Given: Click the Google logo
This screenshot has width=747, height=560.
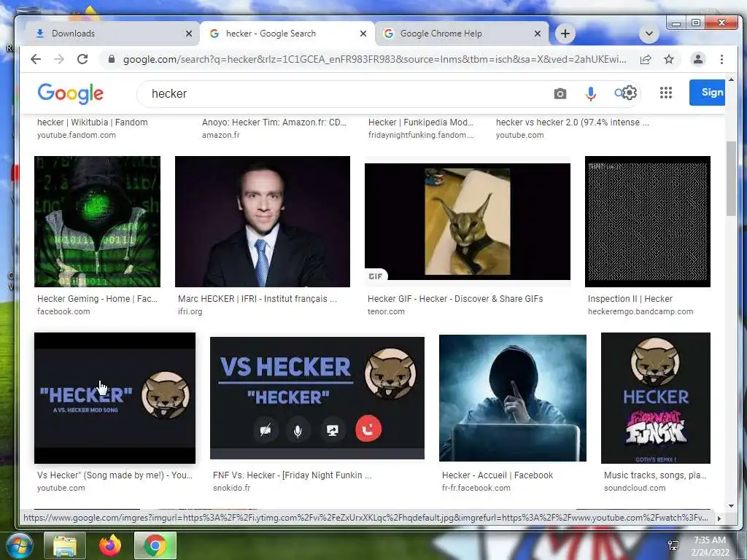Looking at the screenshot, I should [x=71, y=93].
